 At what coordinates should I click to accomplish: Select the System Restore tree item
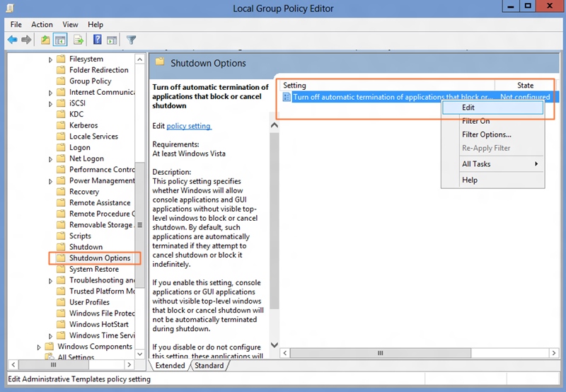point(94,269)
